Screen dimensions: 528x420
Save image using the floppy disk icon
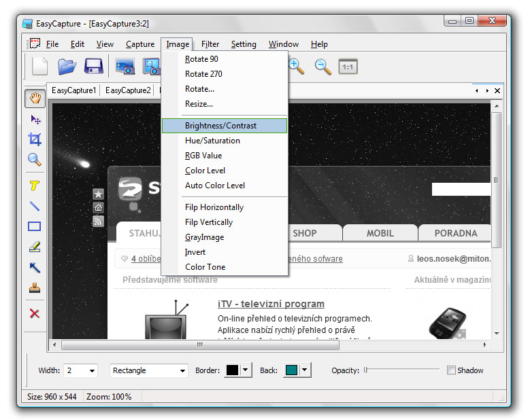pos(94,66)
